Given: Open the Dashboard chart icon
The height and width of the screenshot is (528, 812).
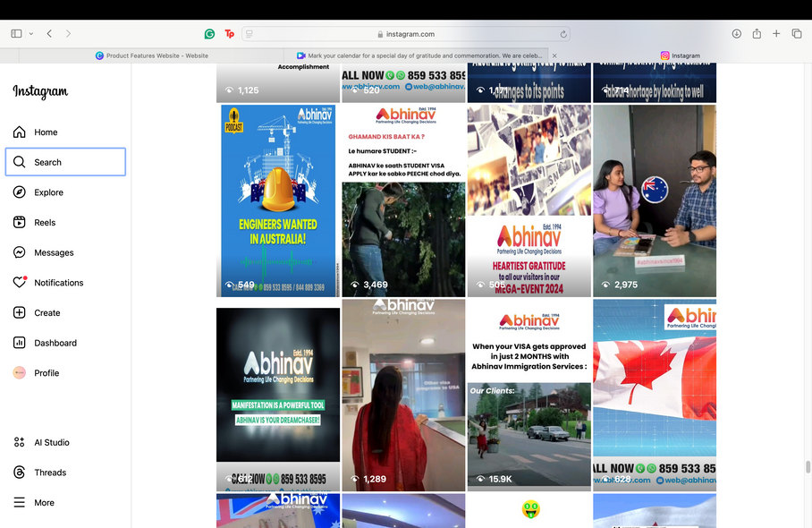Looking at the screenshot, I should coord(20,343).
